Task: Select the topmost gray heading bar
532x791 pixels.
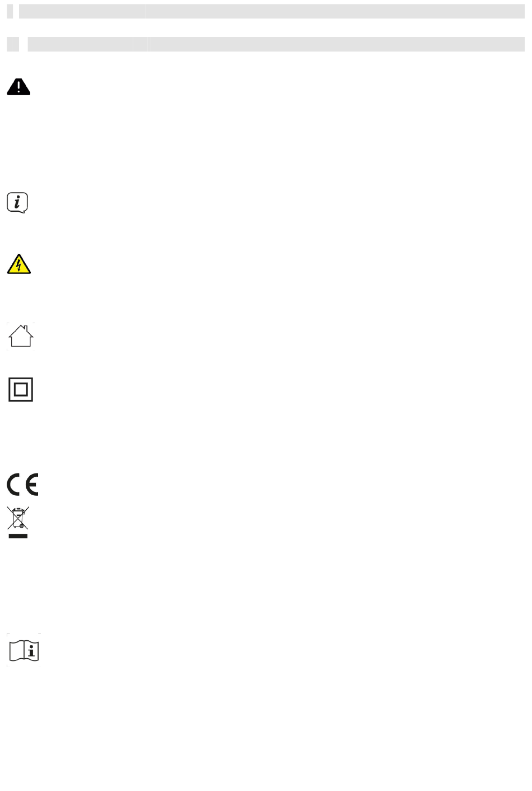Action: point(272,11)
